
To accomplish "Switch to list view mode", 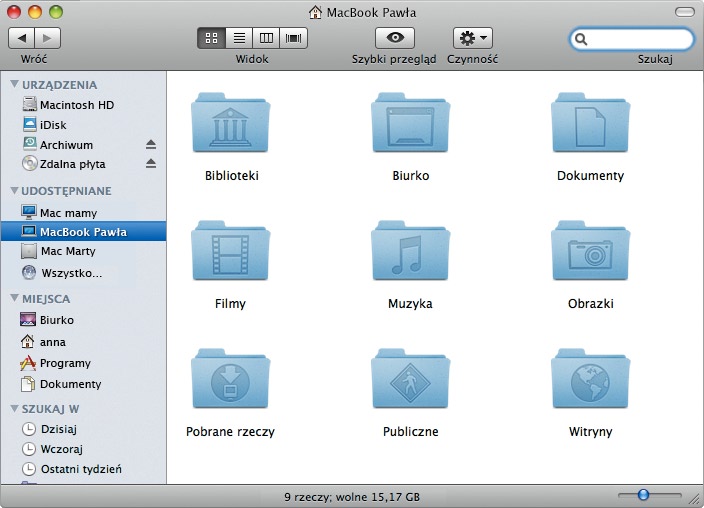I will coord(239,38).
